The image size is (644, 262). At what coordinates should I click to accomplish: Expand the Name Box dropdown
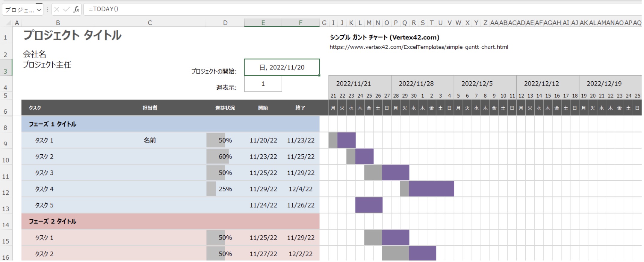(39, 10)
